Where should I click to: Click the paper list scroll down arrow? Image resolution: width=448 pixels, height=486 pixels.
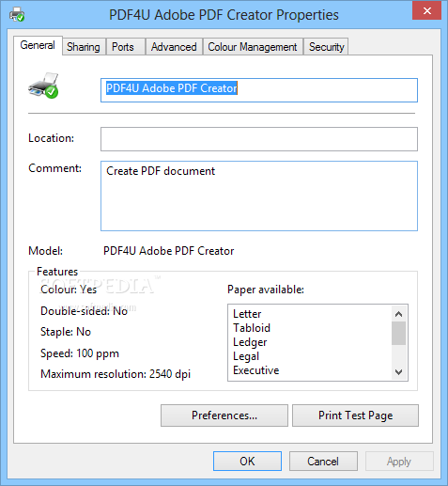[x=398, y=372]
